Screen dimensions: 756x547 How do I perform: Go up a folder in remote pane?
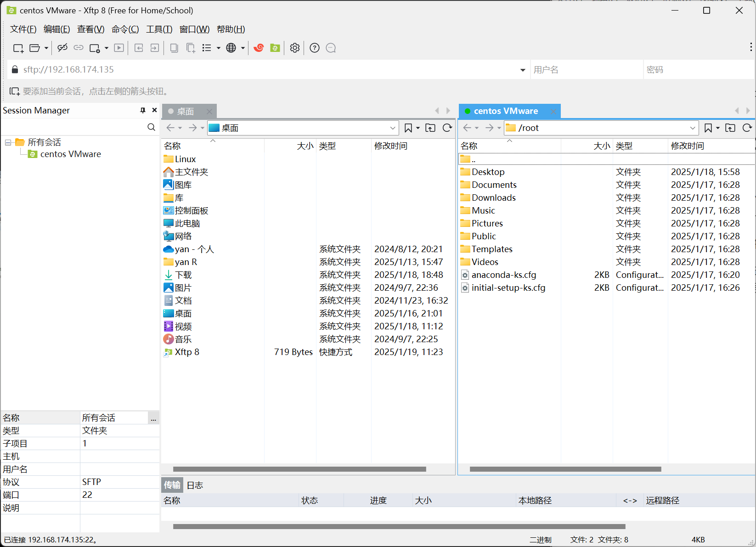click(x=730, y=128)
